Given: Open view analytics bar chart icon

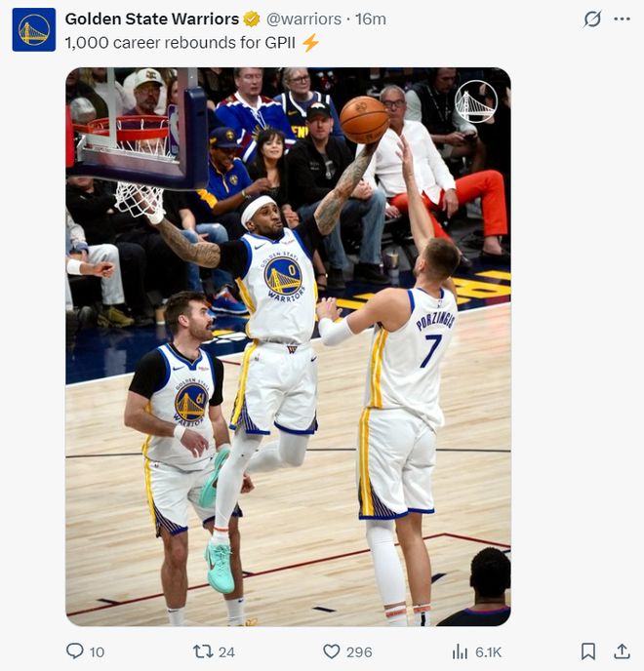Looking at the screenshot, I should [460, 651].
